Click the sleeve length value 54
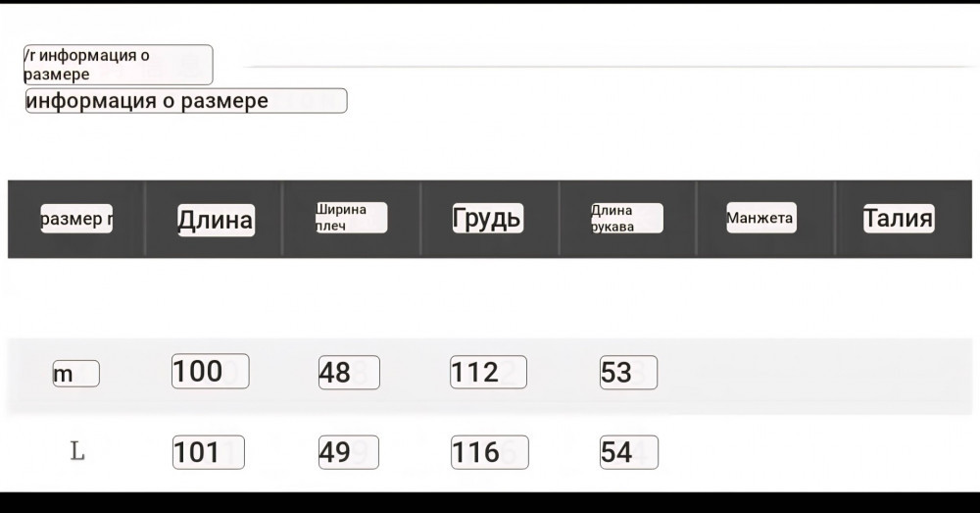This screenshot has height=513, width=980. (x=628, y=452)
